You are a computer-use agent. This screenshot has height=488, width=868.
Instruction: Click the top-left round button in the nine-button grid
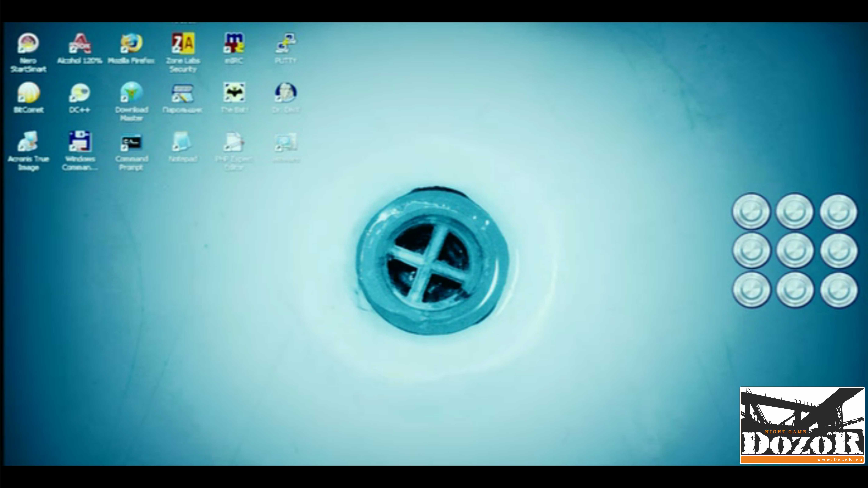tap(751, 211)
